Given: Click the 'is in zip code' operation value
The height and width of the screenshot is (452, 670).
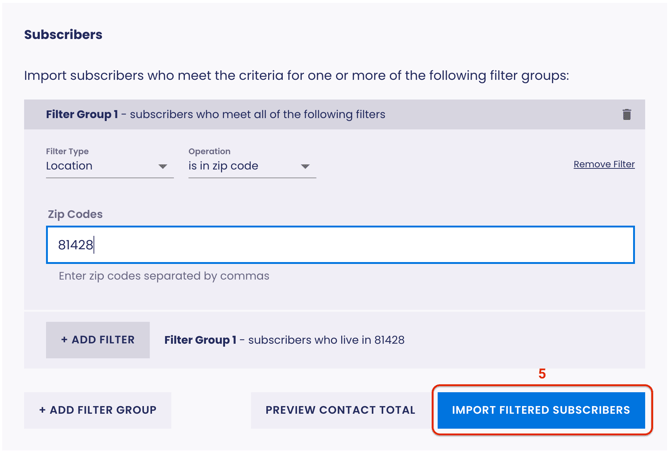Looking at the screenshot, I should [x=223, y=166].
